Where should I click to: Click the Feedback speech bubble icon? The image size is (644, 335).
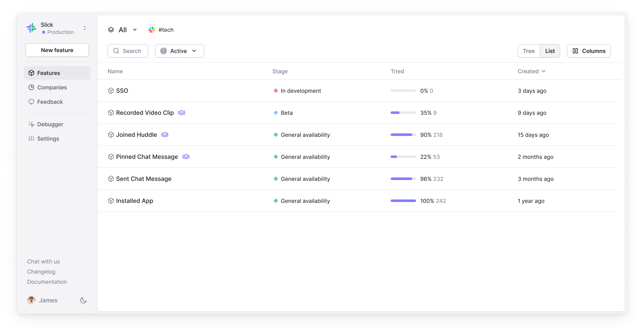coord(31,102)
